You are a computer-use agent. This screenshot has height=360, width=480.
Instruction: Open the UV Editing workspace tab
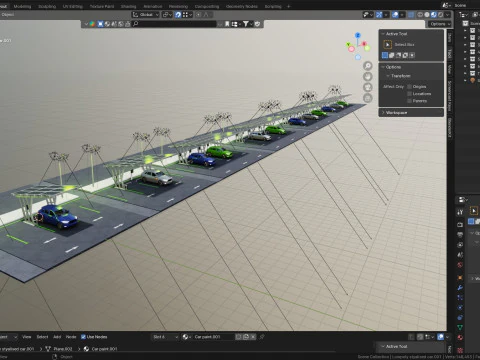point(73,6)
